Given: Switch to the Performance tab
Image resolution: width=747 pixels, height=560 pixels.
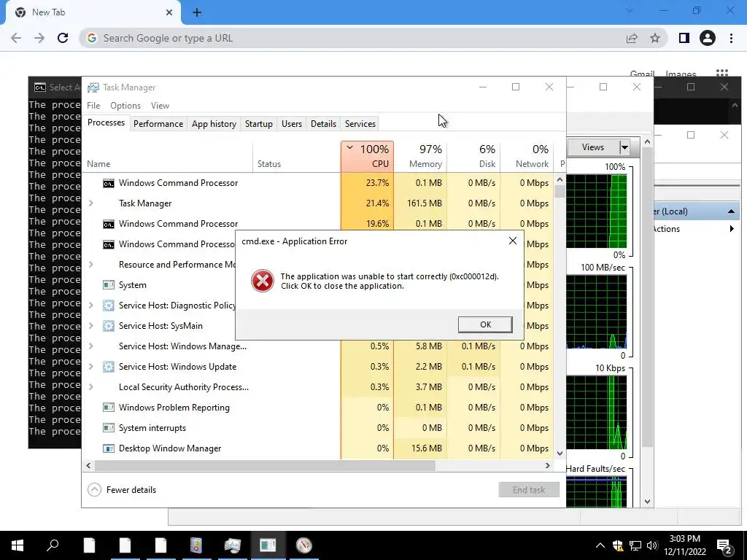Looking at the screenshot, I should point(158,124).
